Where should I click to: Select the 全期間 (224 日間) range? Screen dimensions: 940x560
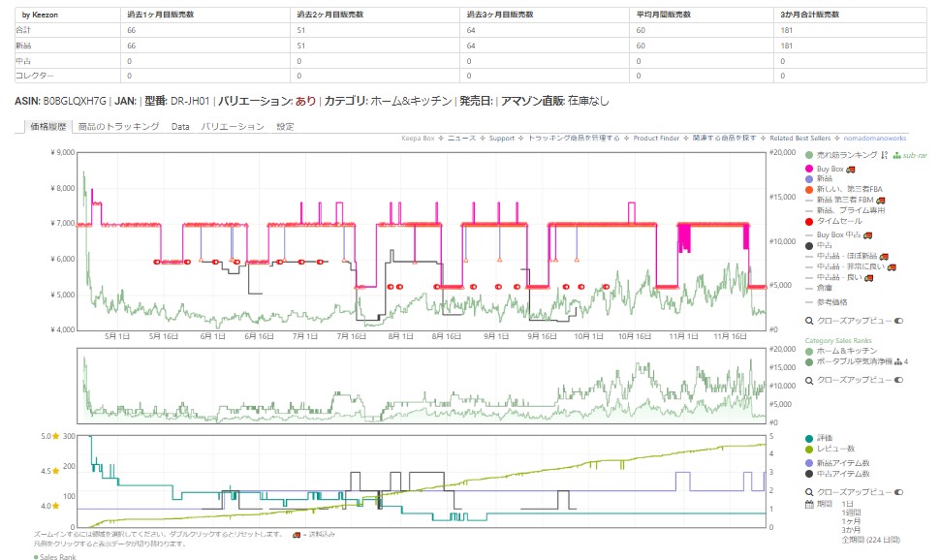(x=876, y=537)
